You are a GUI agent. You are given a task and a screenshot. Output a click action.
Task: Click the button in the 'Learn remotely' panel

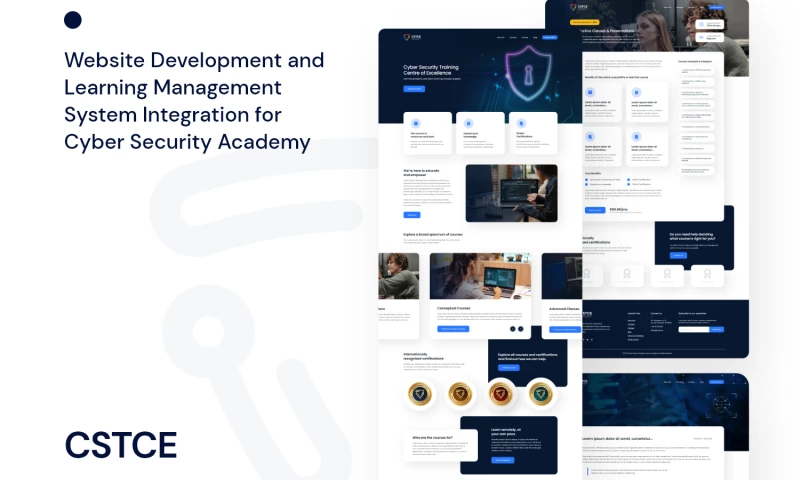(503, 460)
